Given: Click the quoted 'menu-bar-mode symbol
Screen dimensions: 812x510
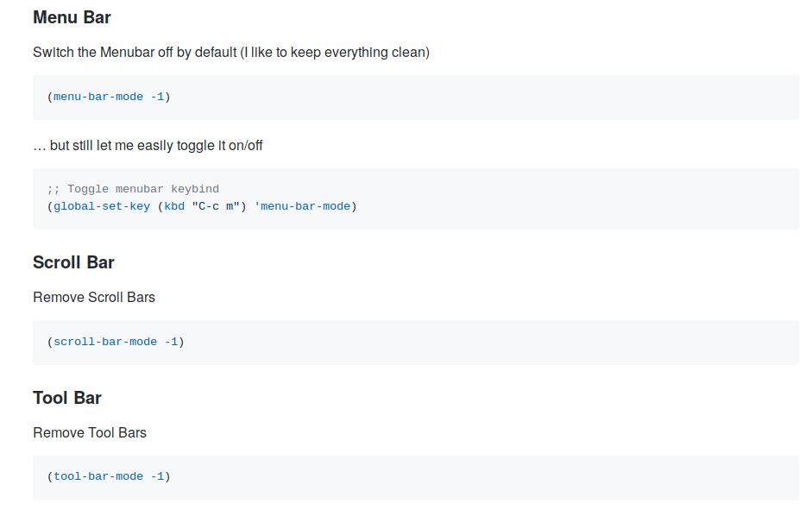Looking at the screenshot, I should click(x=302, y=206).
